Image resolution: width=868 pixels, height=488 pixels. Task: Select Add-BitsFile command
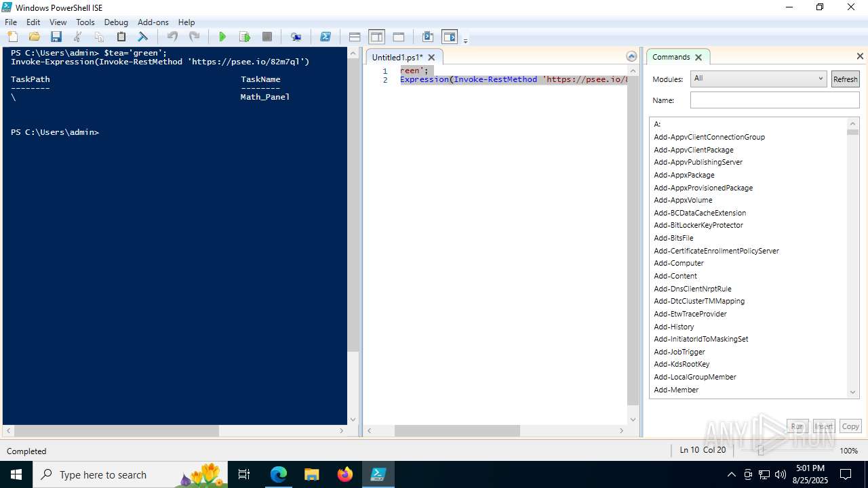673,238
